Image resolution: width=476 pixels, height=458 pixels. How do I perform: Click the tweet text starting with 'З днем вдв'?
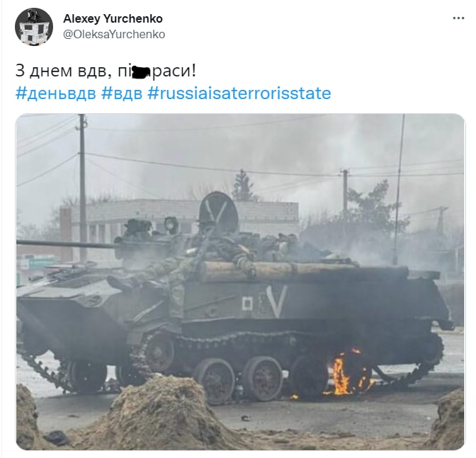click(106, 71)
